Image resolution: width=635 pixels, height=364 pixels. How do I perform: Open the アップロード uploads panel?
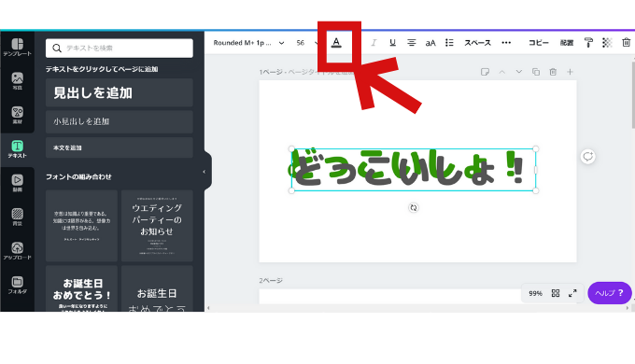pos(17,251)
